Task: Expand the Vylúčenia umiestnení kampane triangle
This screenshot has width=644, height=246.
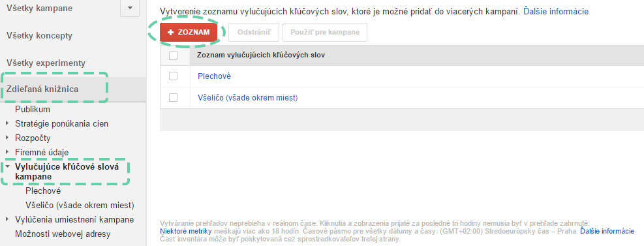Action: [7, 219]
